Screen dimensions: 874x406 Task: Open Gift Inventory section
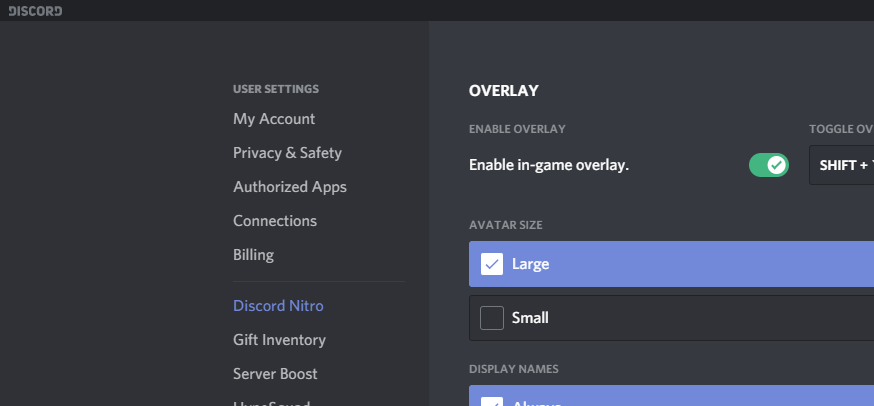pyautogui.click(x=279, y=340)
